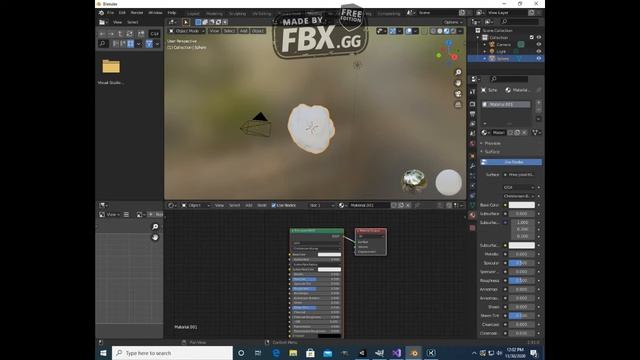Click the Use Nodes button in Surface panel
640x360 pixels.
(x=511, y=162)
